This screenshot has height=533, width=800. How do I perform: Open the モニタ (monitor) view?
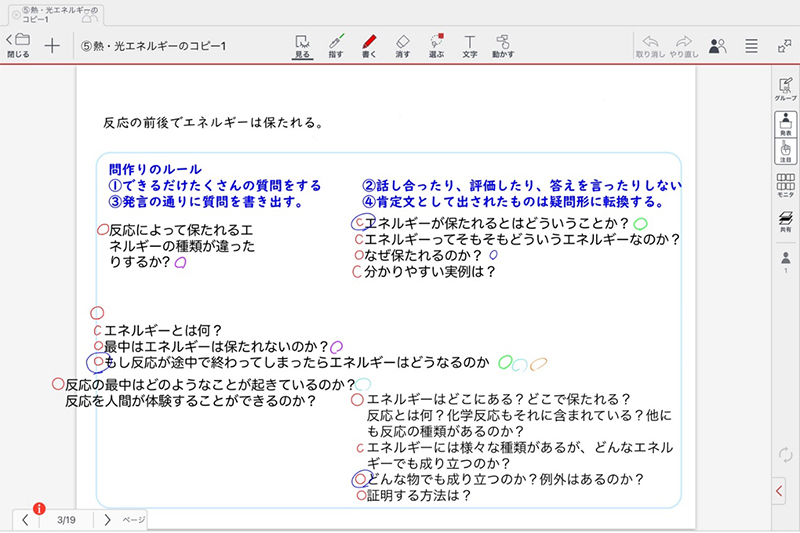pyautogui.click(x=785, y=187)
